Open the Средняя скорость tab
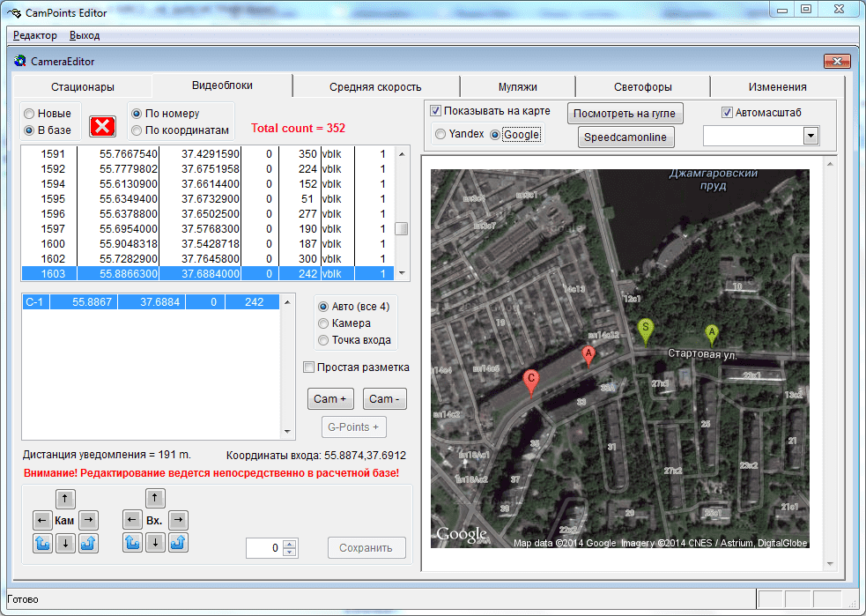Screen dimensions: 866x616 [375, 86]
